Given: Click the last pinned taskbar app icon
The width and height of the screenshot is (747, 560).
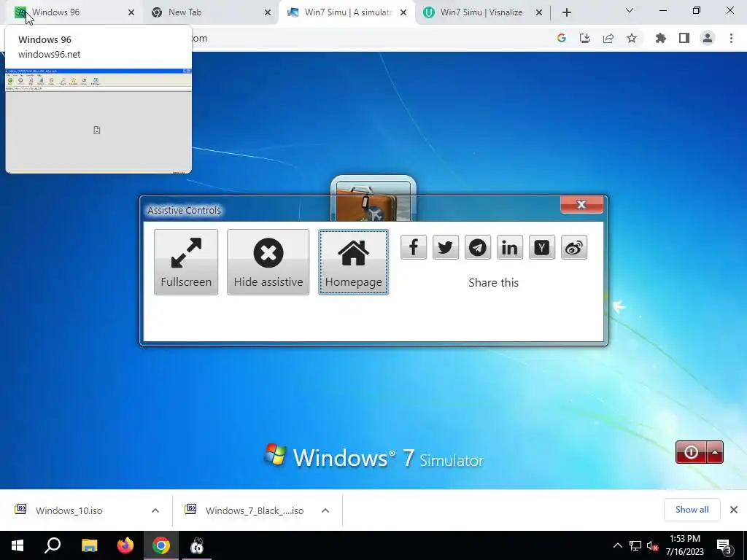Looking at the screenshot, I should 197,545.
